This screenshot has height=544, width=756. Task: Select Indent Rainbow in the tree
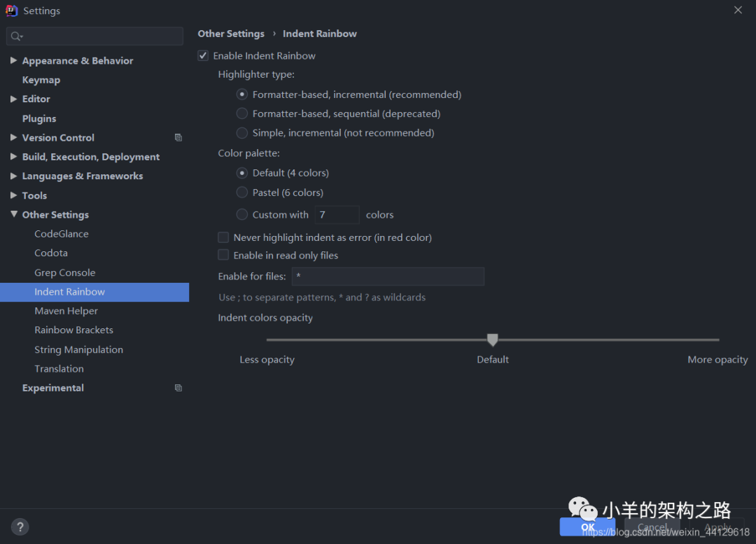94,292
